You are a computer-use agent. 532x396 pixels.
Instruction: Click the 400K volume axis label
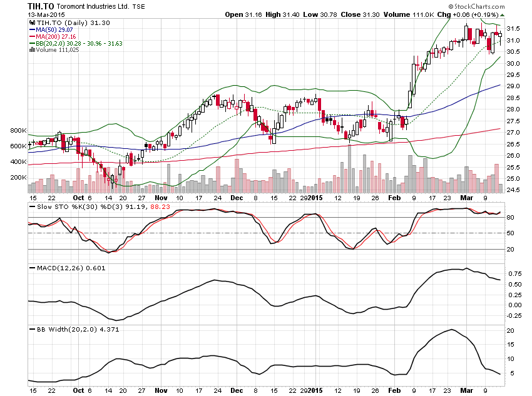tap(18, 162)
